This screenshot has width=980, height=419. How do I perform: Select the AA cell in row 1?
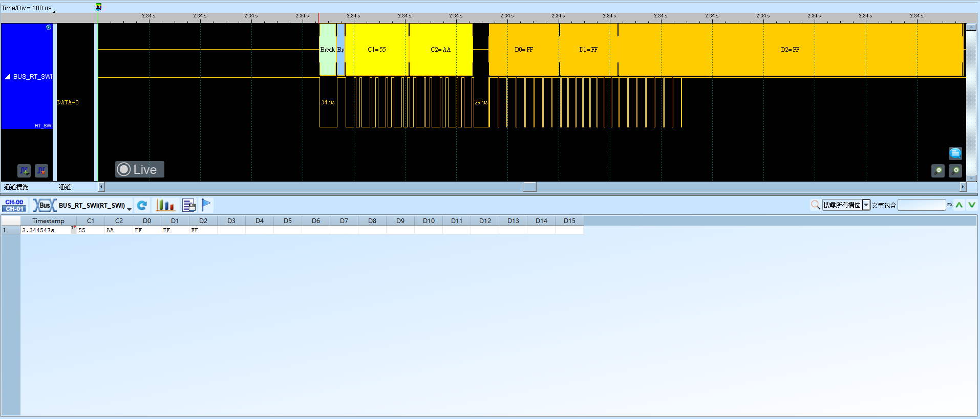[119, 230]
